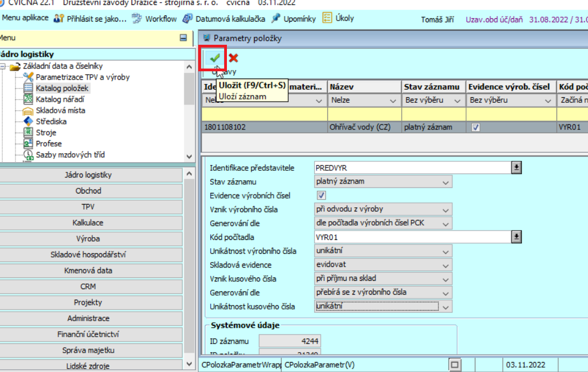
Task: Click the green checkmark Save icon
Action: 215,57
